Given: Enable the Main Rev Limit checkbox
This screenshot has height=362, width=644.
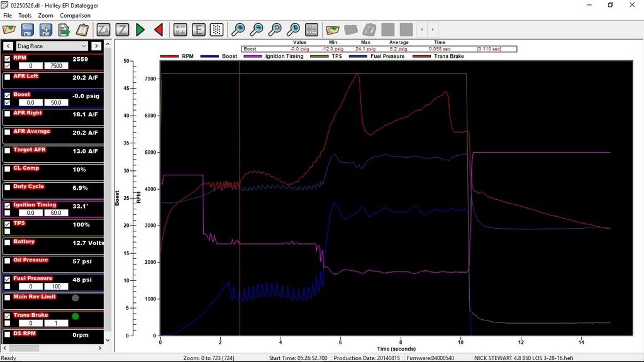Looking at the screenshot, I should (x=8, y=297).
